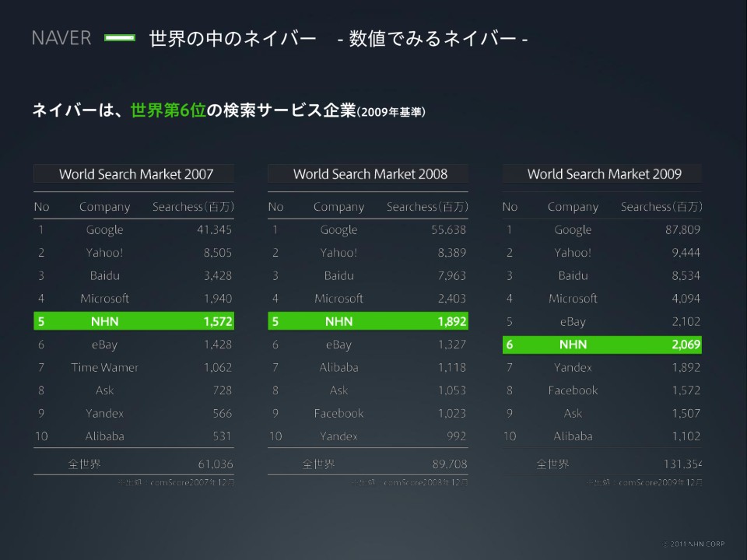Click Baidu in the 2009 table
Screen dimensions: 747x560
tap(573, 275)
